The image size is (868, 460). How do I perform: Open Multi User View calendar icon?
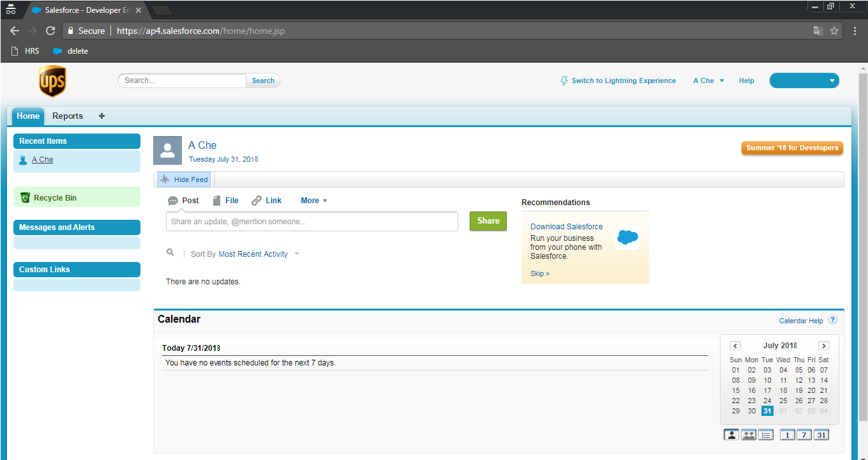pyautogui.click(x=749, y=435)
